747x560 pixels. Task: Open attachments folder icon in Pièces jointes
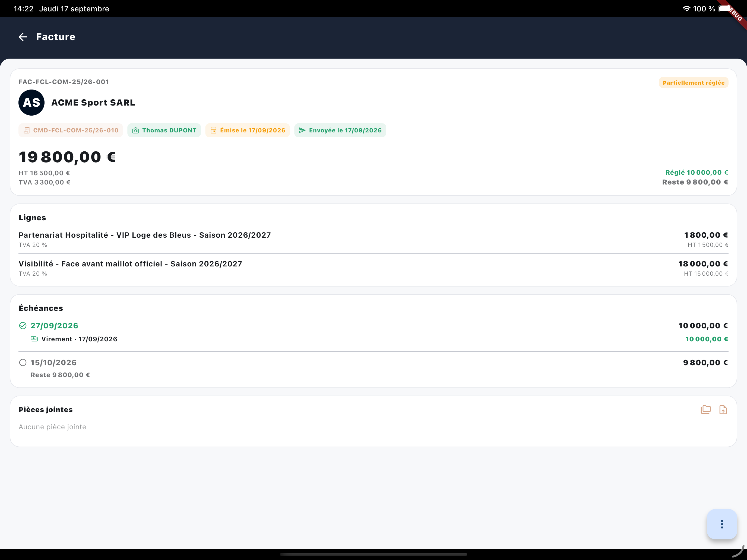705,409
